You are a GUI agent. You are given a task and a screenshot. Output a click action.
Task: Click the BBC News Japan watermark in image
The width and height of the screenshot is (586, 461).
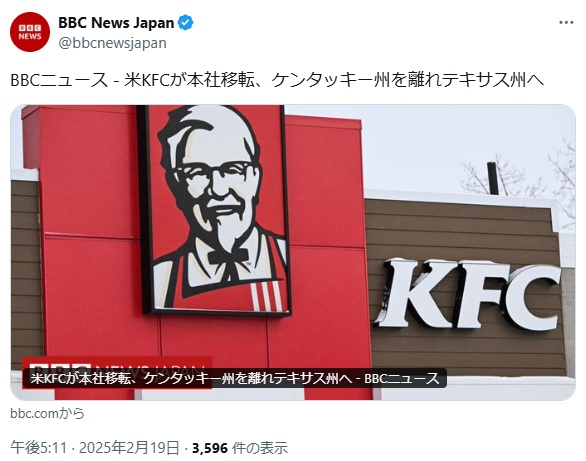[x=117, y=368]
